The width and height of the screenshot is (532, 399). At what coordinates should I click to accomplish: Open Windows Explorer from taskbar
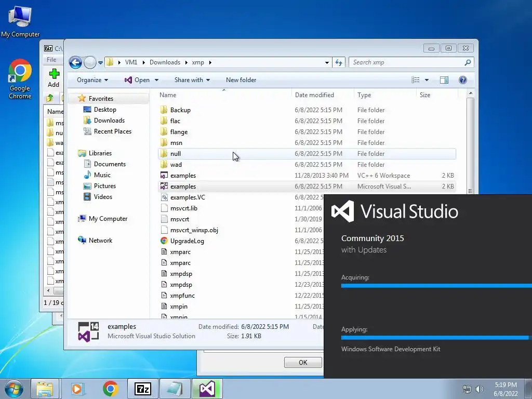point(45,389)
